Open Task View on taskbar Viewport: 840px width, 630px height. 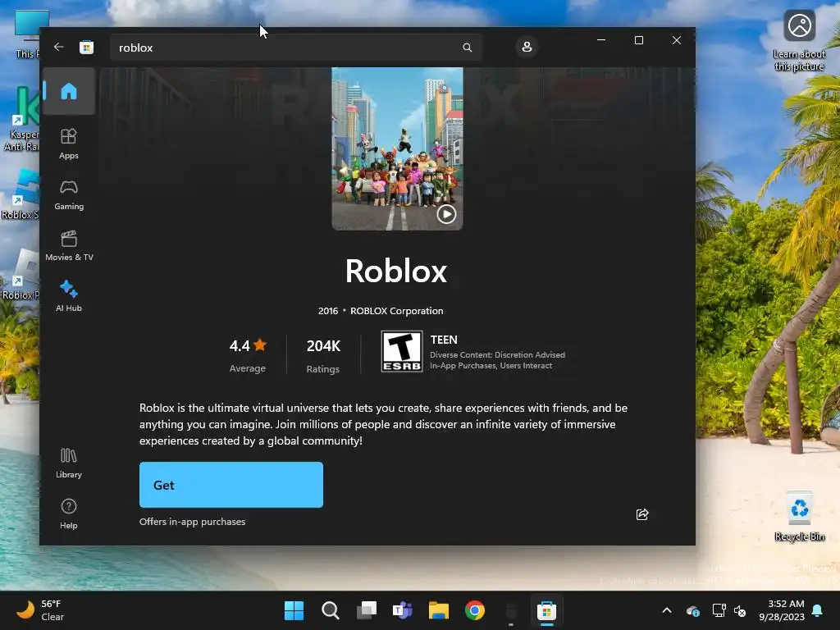point(367,610)
